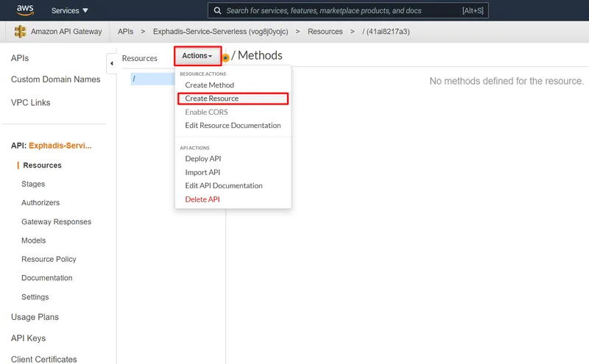Choose Import API from the Actions menu

pyautogui.click(x=202, y=172)
